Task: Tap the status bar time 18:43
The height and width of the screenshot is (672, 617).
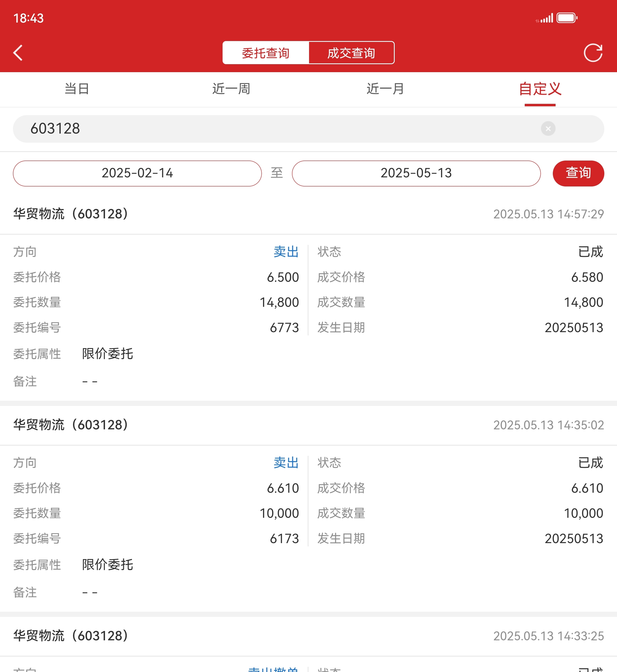Action: click(28, 18)
